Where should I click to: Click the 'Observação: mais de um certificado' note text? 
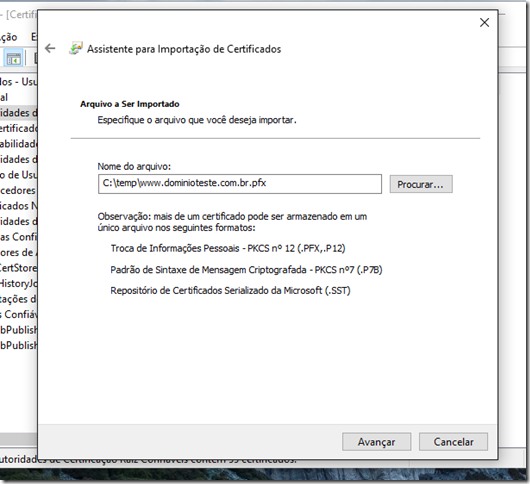tap(232, 222)
